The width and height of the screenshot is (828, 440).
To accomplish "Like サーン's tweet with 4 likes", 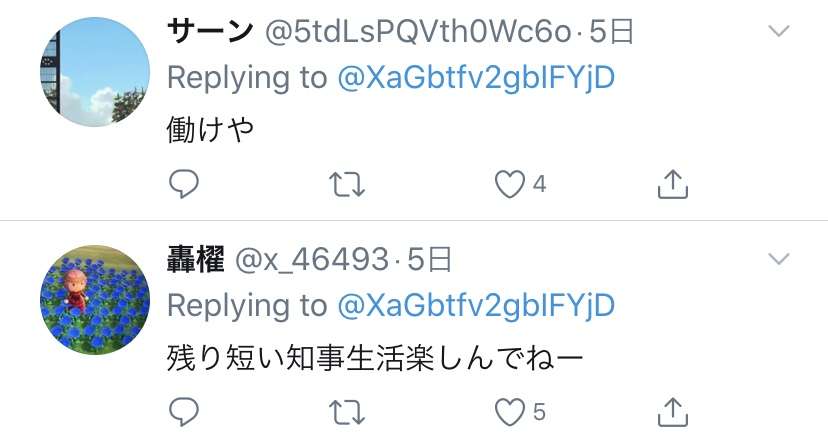I will click(510, 184).
